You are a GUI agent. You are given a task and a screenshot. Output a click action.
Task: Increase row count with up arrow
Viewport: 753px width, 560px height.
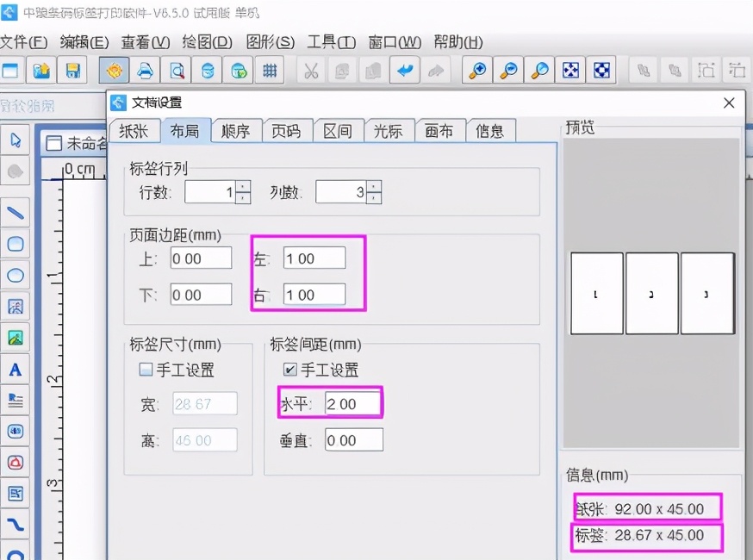[244, 186]
